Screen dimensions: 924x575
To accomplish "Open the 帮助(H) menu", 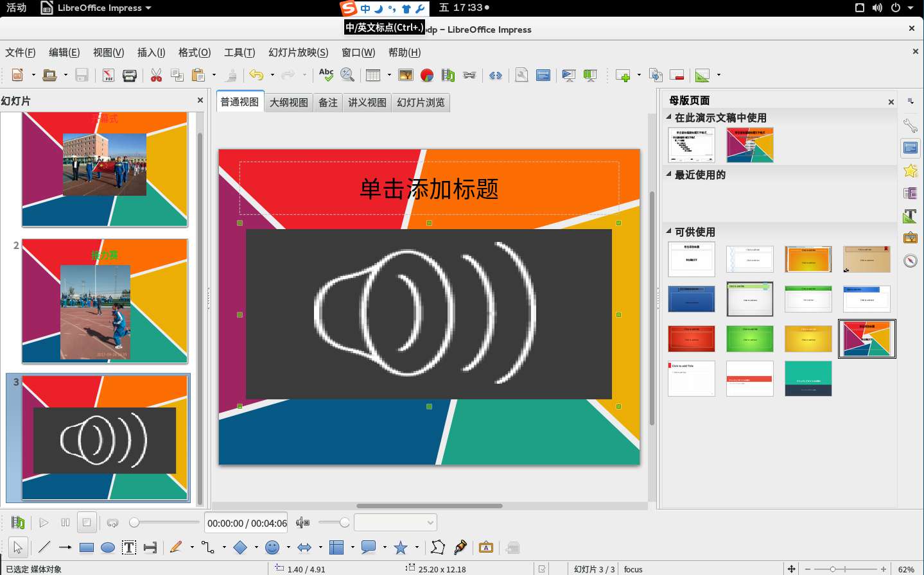I will [x=405, y=53].
